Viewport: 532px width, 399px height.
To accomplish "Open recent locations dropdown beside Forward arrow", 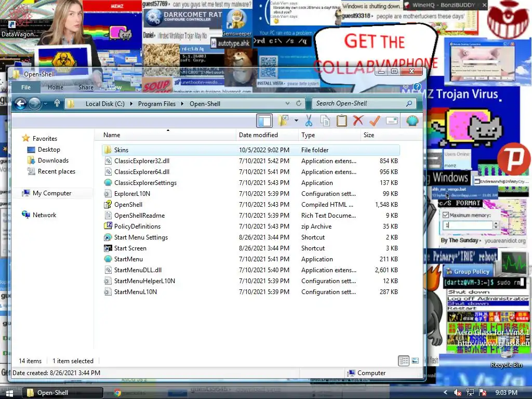I will pyautogui.click(x=46, y=104).
